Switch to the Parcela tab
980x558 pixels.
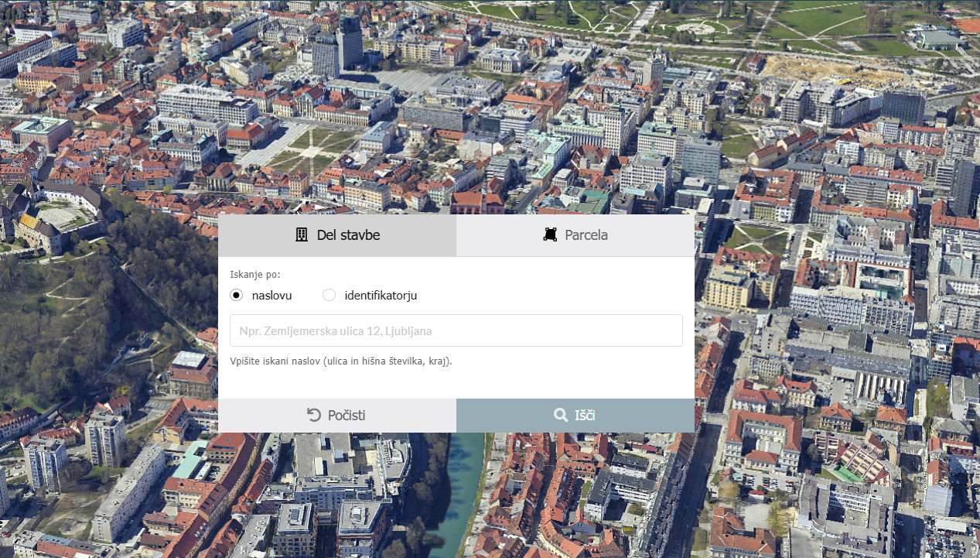click(575, 235)
